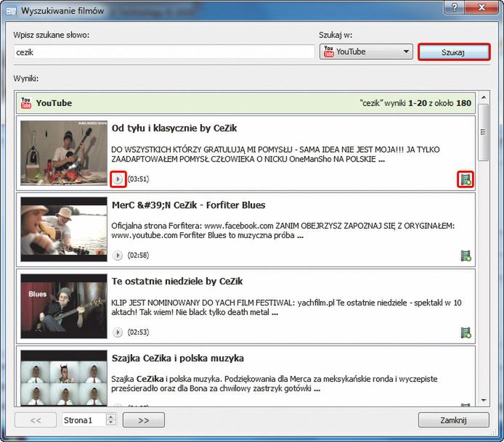Click description starting "DO WSZYSTKICH KTÓRZY GRATULUJĄ"

click(x=275, y=155)
